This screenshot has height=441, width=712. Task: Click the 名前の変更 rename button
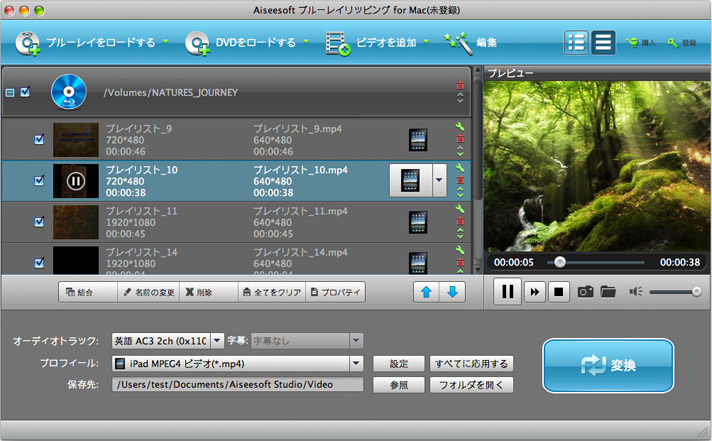(148, 292)
